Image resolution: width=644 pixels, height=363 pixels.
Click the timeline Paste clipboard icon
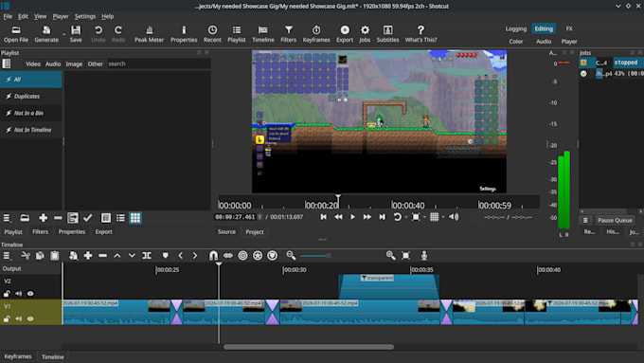click(55, 256)
